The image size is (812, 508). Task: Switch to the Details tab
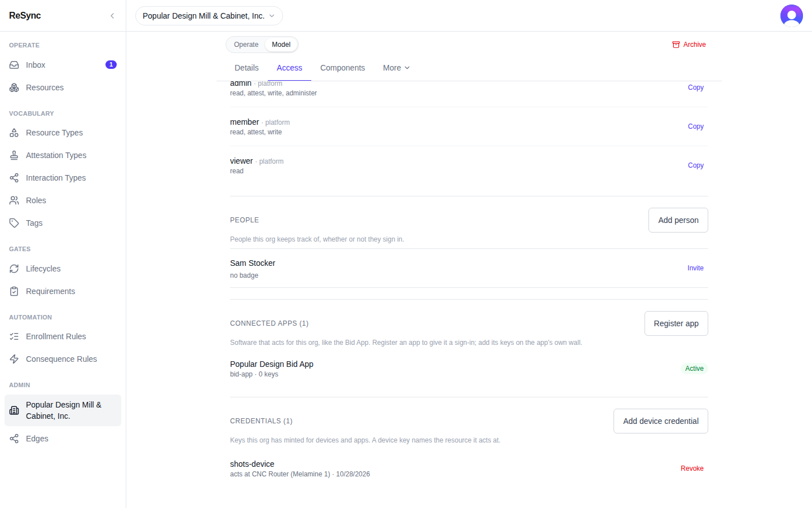click(246, 68)
